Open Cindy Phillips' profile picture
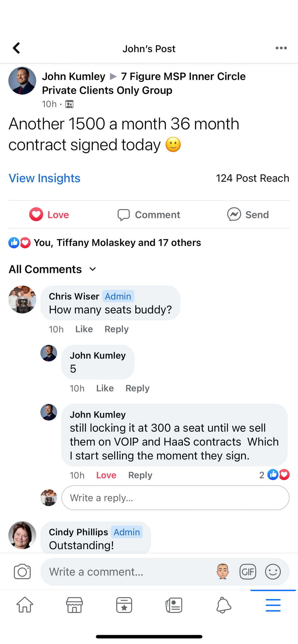Screen dimensions: 298x644 [22, 535]
